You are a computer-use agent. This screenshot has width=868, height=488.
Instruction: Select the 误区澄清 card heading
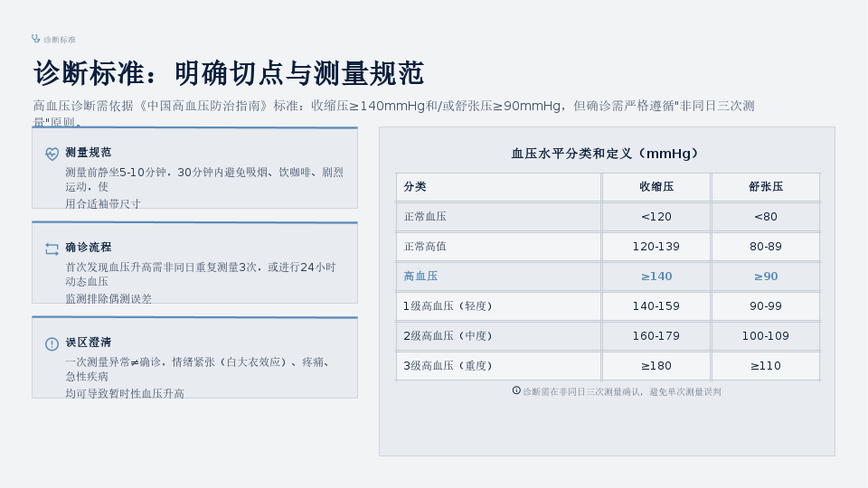pos(89,342)
